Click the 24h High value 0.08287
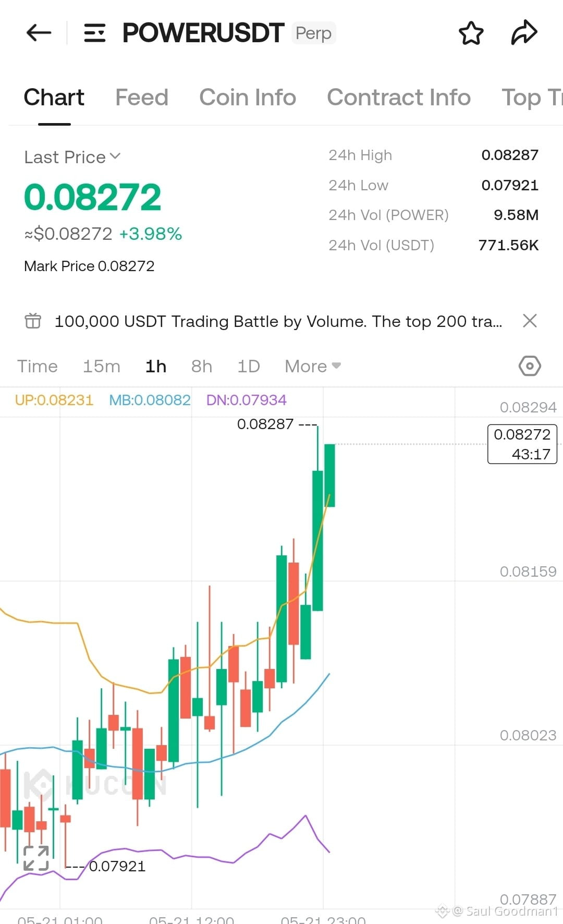This screenshot has width=563, height=924. click(510, 155)
